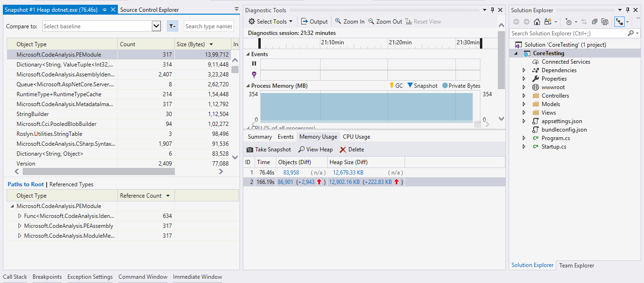Switch to the CPU Usage tab
Image resolution: width=644 pixels, height=283 pixels.
(356, 137)
